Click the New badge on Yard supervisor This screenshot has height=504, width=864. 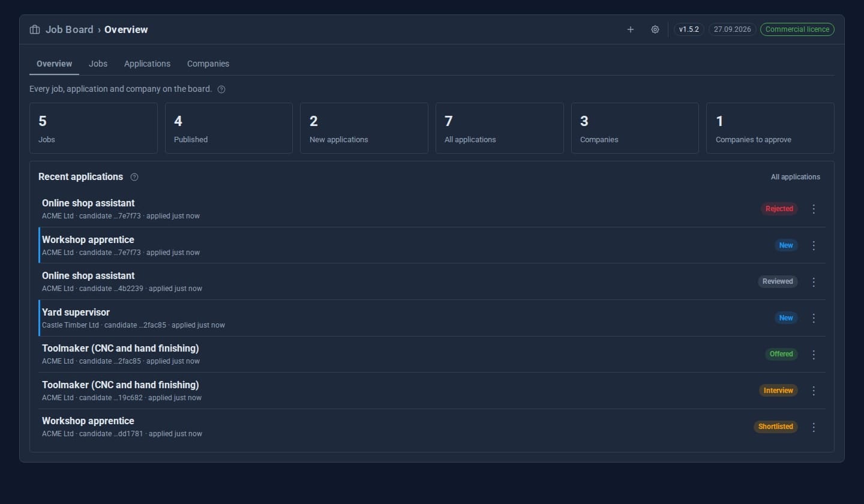pyautogui.click(x=786, y=318)
